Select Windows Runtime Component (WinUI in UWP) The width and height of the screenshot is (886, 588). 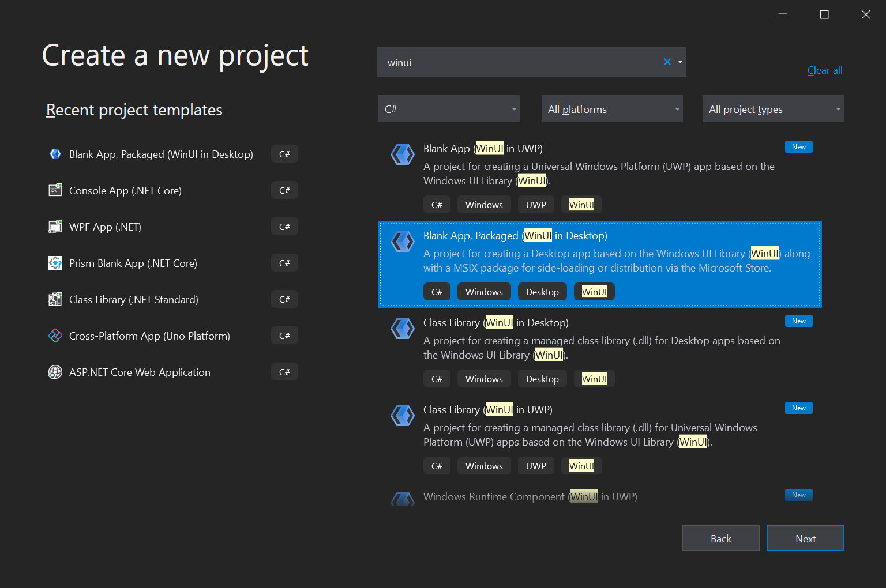(x=600, y=497)
